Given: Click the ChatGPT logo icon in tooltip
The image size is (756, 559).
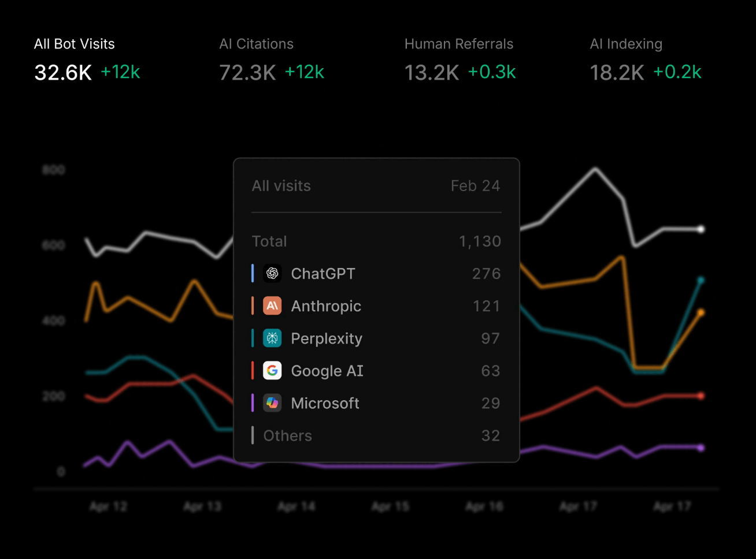Looking at the screenshot, I should tap(272, 273).
